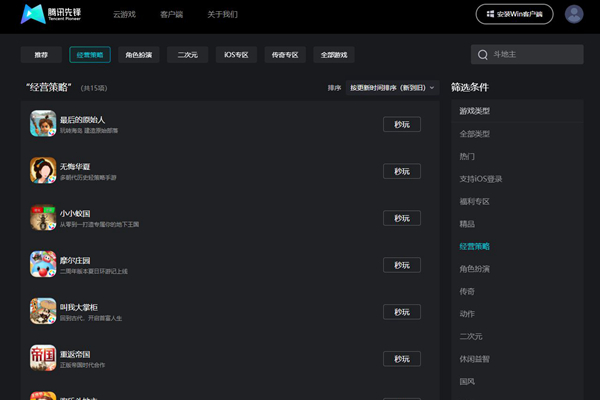Filter by 国风 in sidebar
The height and width of the screenshot is (400, 600).
pos(467,382)
